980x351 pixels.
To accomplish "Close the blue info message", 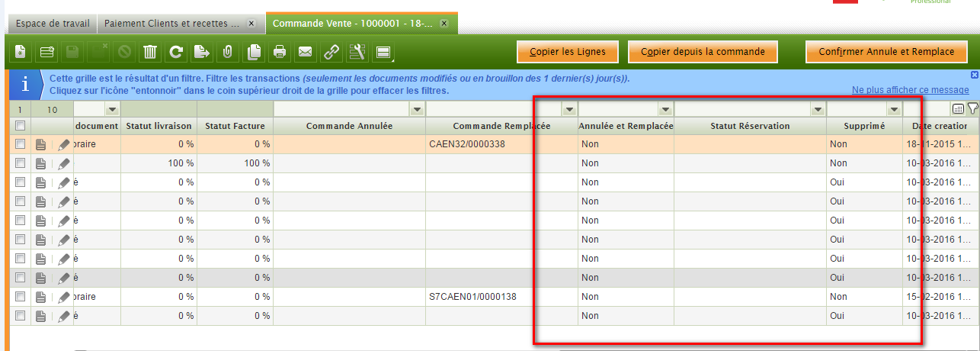I will pyautogui.click(x=975, y=75).
